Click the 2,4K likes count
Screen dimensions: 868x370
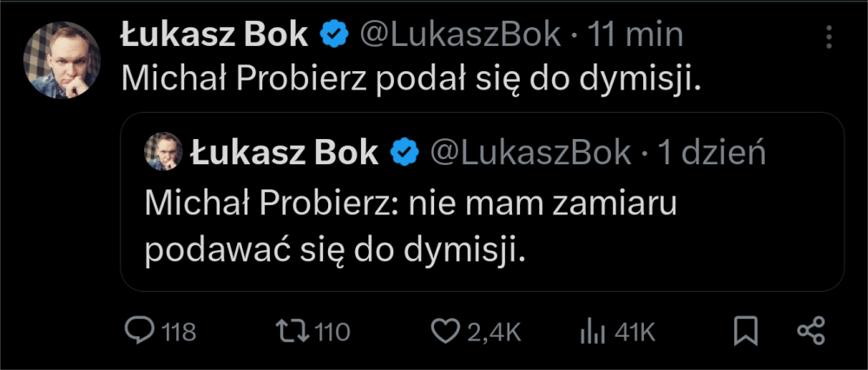point(494,331)
